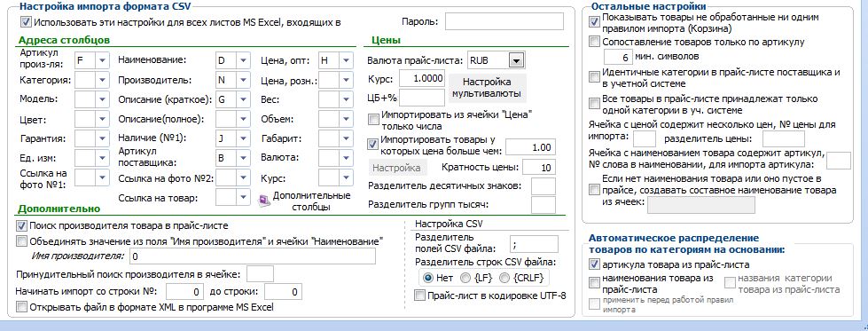Click the 'мин. символов' field showing 6
This screenshot has height=331, width=868.
[618, 57]
